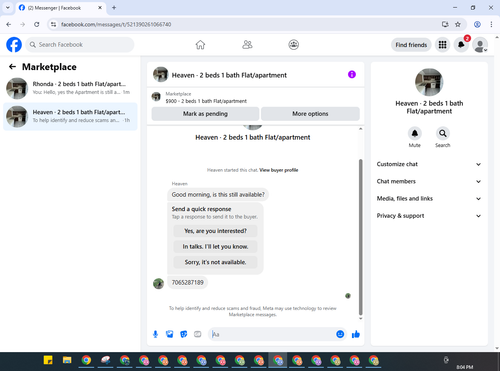Choose a sticker icon
Screen dimensions: 500x371
pos(184,334)
